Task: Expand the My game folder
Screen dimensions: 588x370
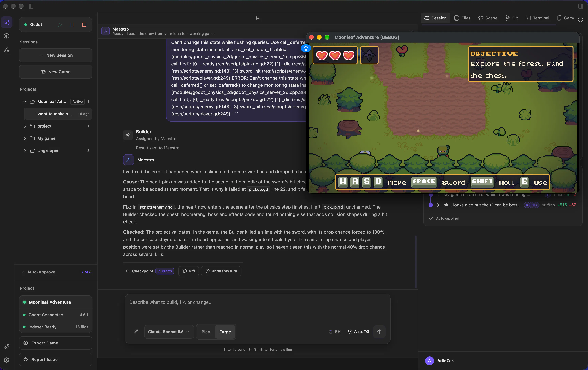Action: (24, 138)
